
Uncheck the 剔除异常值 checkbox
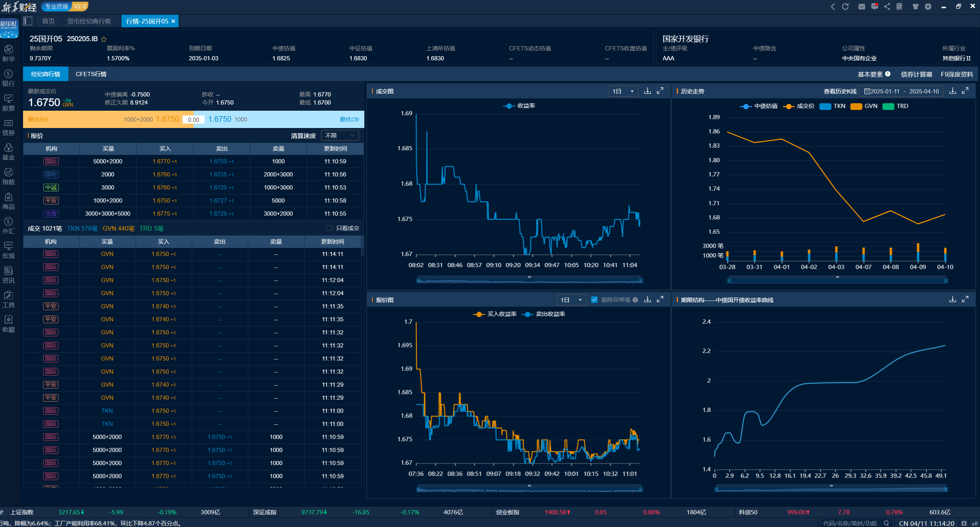[x=594, y=300]
